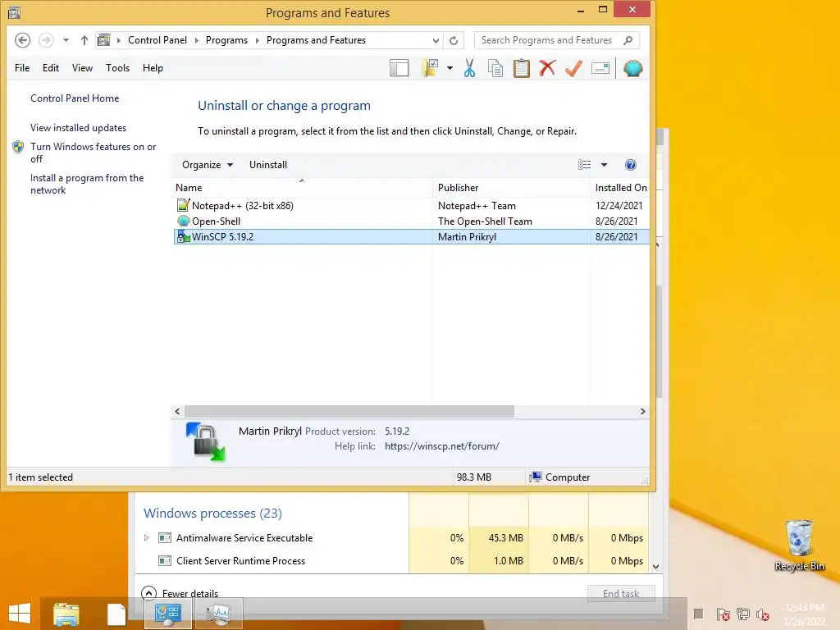Click the red X Delete toolbar icon
840x630 pixels.
547,68
